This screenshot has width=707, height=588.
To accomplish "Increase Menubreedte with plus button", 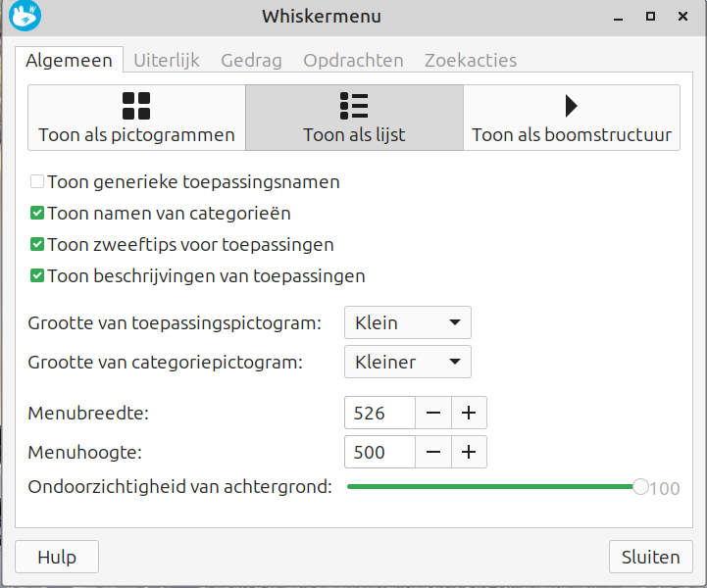I will pos(469,413).
